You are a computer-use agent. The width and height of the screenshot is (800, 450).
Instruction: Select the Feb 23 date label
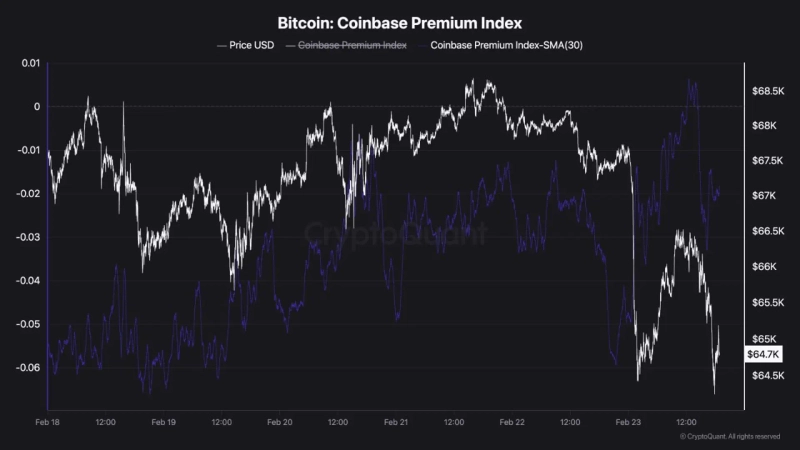point(628,423)
